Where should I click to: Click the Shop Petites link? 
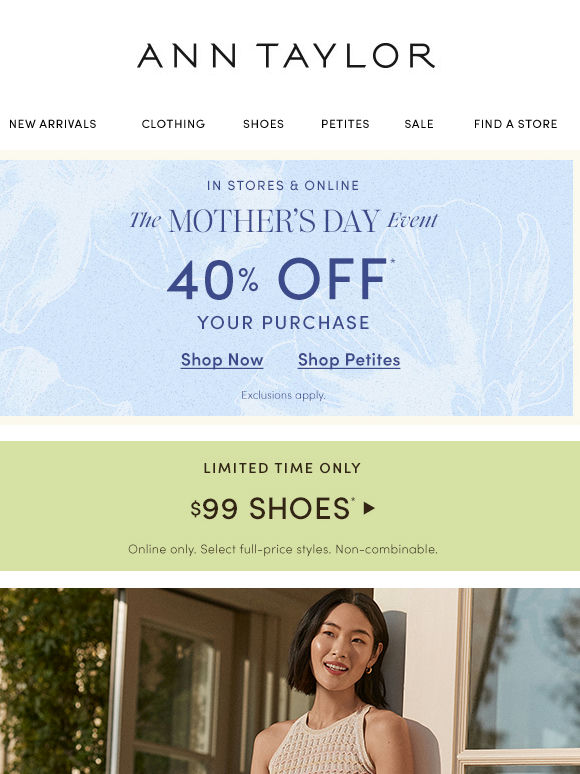click(x=349, y=360)
